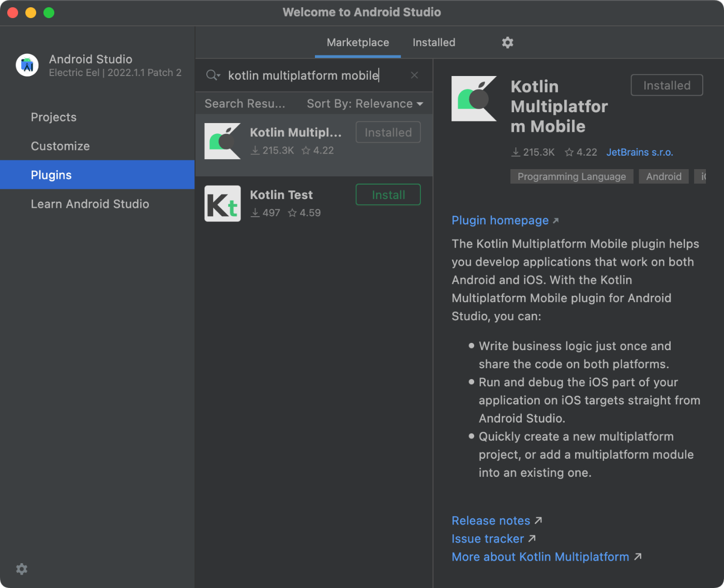This screenshot has width=724, height=588.
Task: Select the Plugins section
Action: pos(97,175)
